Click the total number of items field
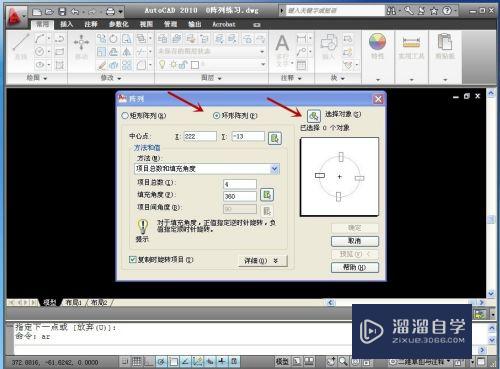 click(240, 184)
